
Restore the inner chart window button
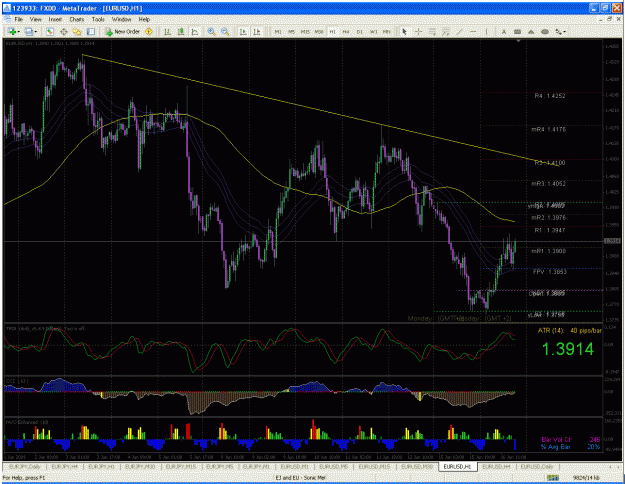click(609, 19)
